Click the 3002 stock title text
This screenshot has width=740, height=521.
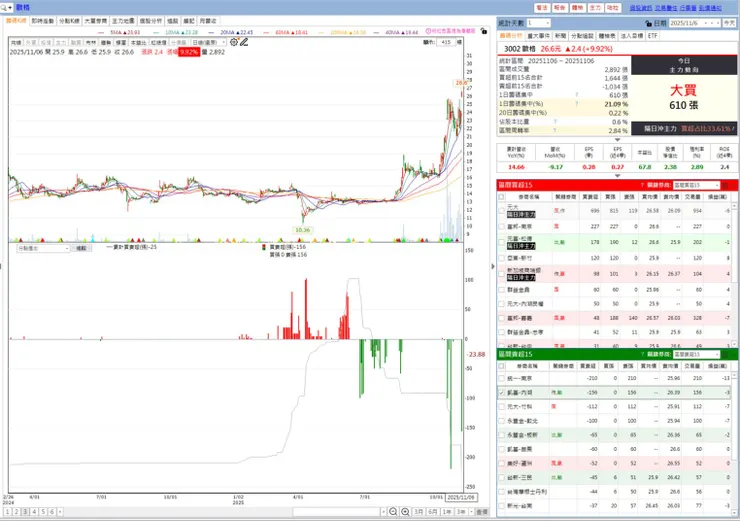pos(520,49)
